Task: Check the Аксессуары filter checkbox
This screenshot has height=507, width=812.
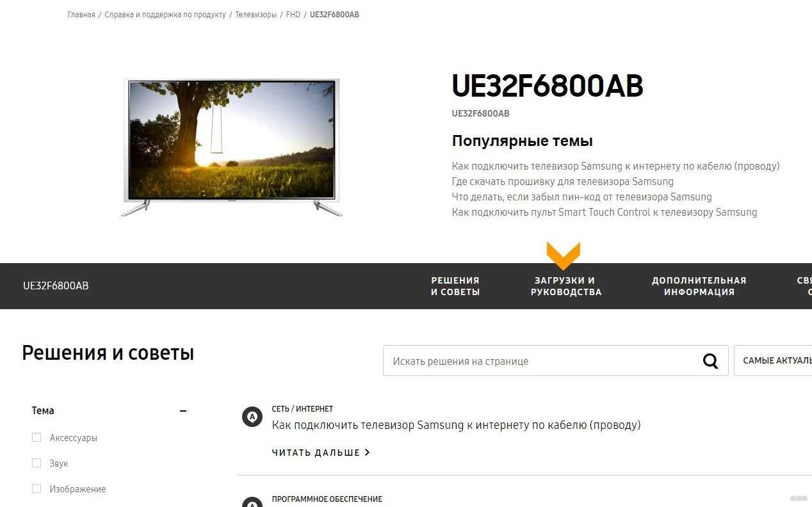Action: (x=37, y=437)
